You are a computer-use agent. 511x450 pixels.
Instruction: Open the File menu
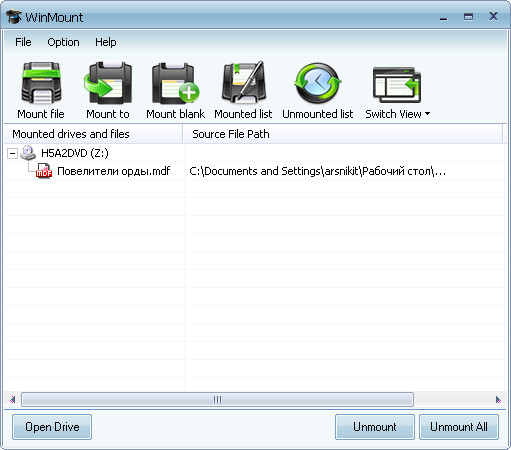click(x=23, y=42)
